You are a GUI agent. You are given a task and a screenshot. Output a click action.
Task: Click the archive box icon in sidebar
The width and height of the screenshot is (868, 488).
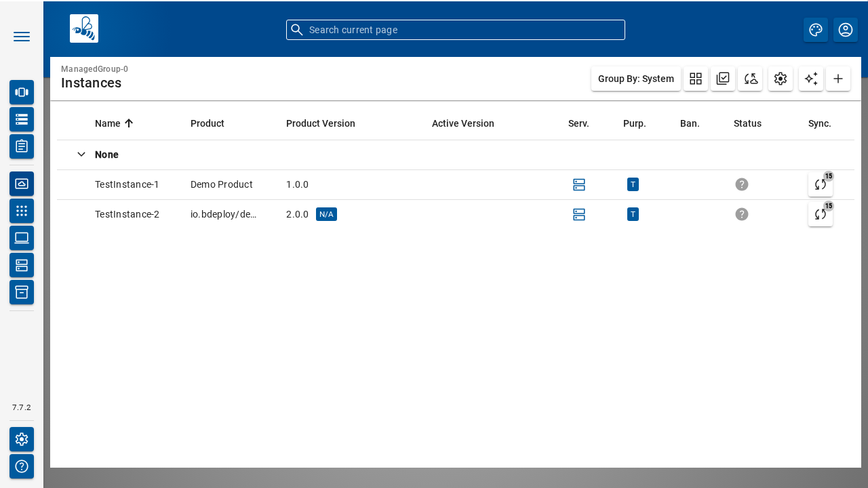coord(22,292)
